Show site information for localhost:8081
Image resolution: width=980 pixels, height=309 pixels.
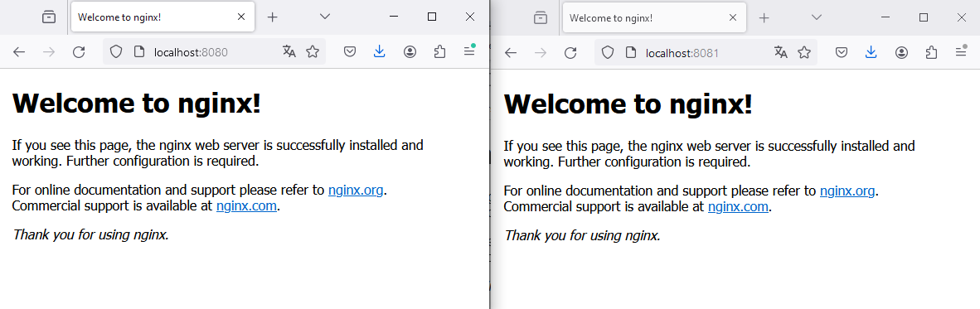point(631,52)
